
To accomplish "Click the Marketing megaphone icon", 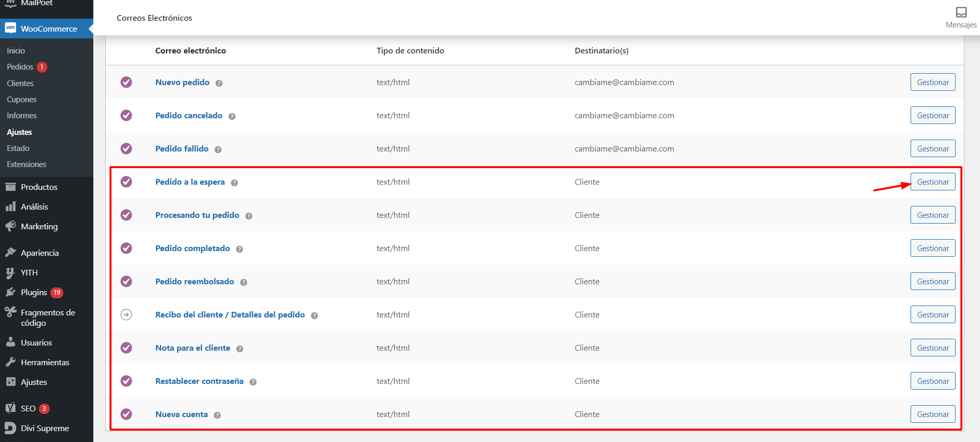I will [x=10, y=226].
